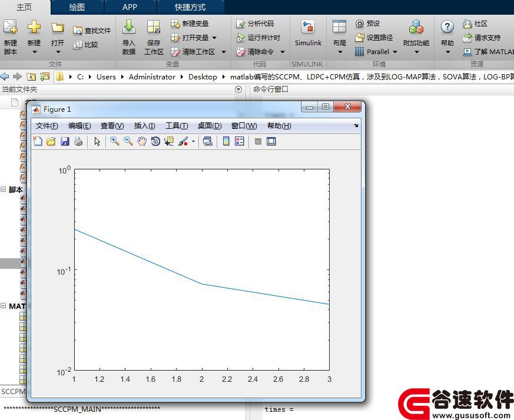Click the Link Plot icon
This screenshot has height=420, width=514.
click(207, 141)
